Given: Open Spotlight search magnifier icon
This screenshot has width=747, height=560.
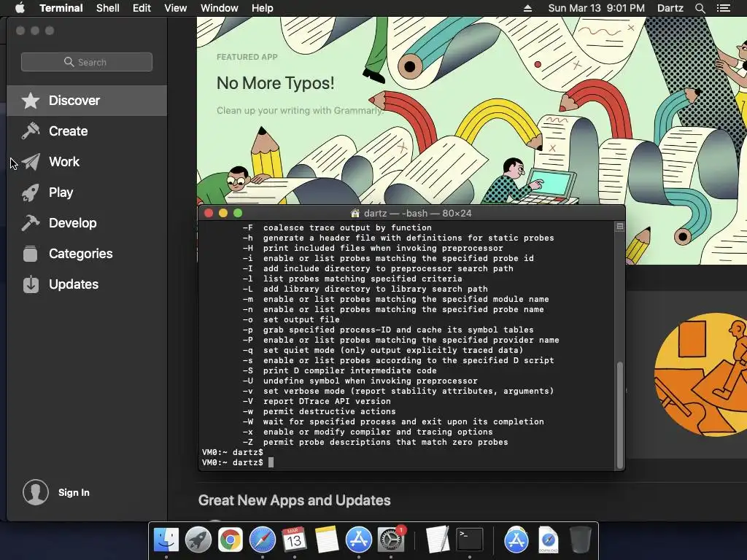Looking at the screenshot, I should pyautogui.click(x=700, y=8).
